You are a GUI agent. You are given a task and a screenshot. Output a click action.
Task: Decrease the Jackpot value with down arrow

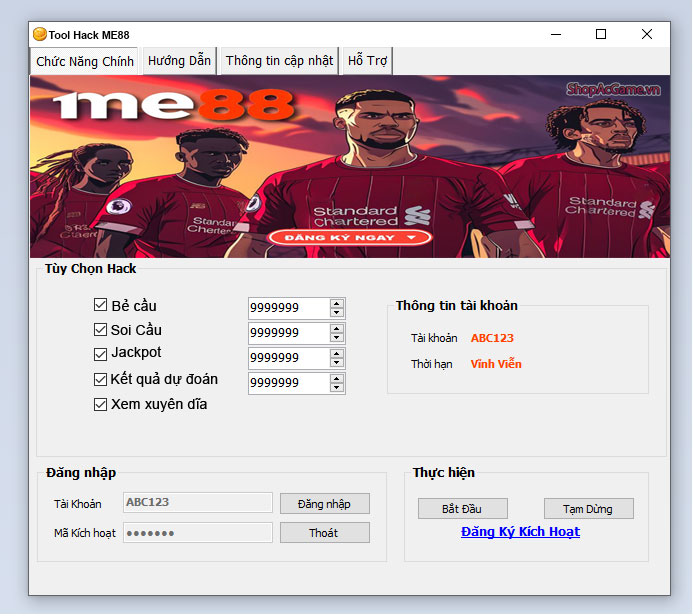coord(337,363)
